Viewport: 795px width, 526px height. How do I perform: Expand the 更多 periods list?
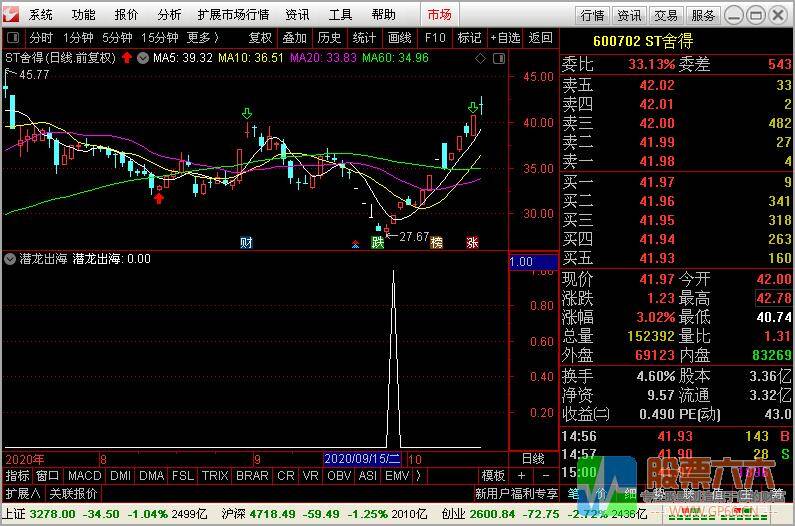coord(203,38)
